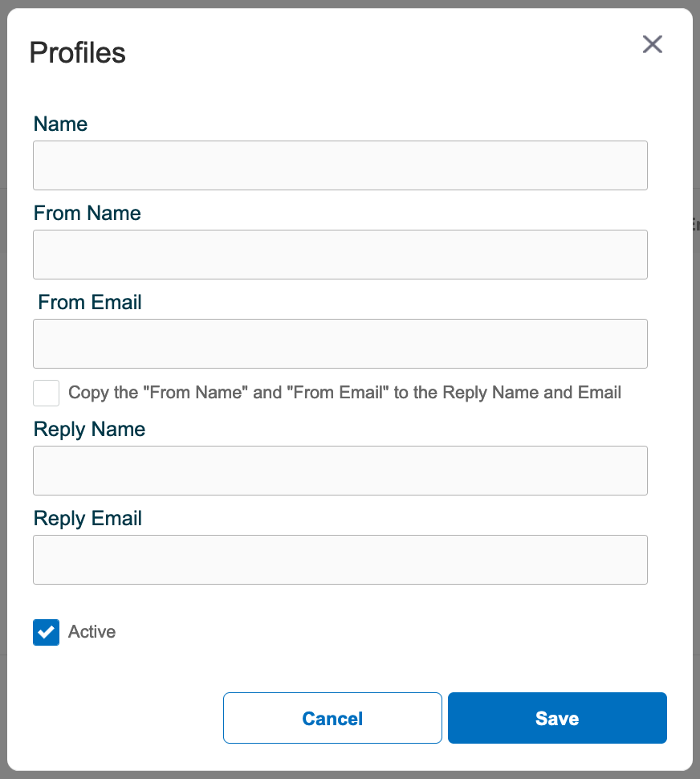
Task: Enable the copy From Name and Email checkbox
Action: point(47,393)
